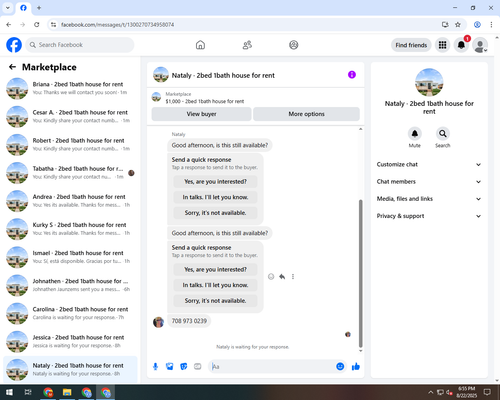Open Chrome menu three dots
The image size is (500, 400).
[x=491, y=25]
